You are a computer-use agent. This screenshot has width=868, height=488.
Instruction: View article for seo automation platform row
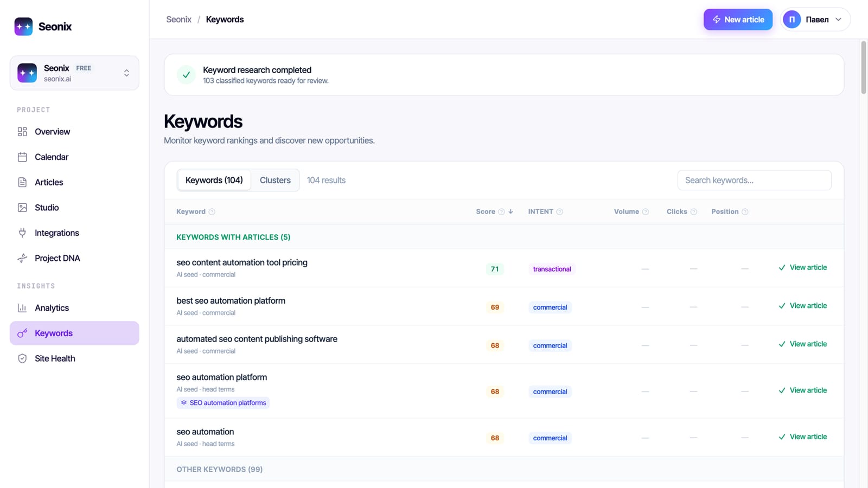pos(803,390)
